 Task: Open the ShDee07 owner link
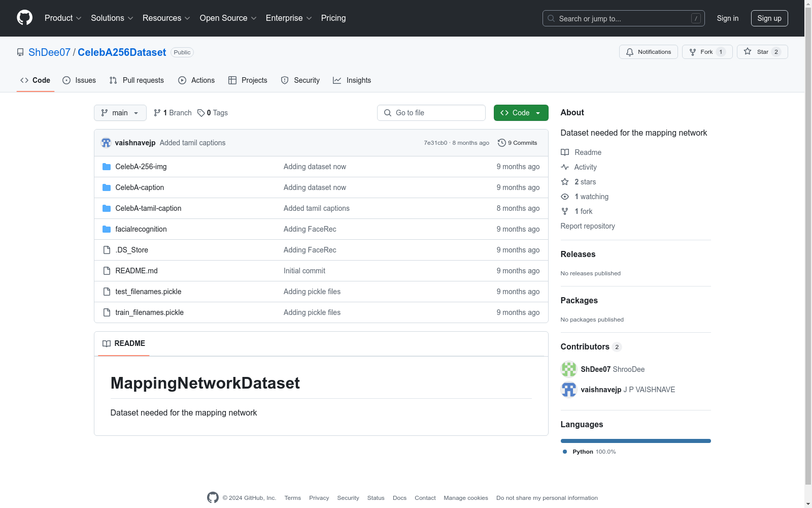49,52
